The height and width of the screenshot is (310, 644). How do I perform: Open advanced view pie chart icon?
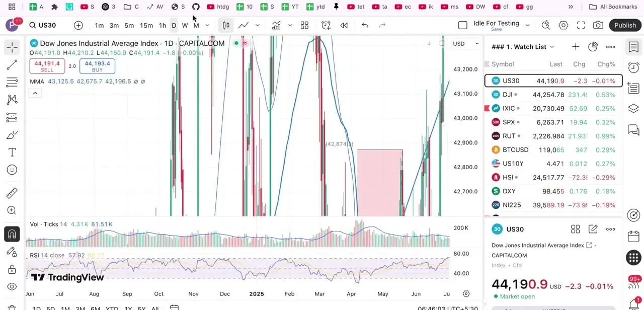(x=593, y=47)
